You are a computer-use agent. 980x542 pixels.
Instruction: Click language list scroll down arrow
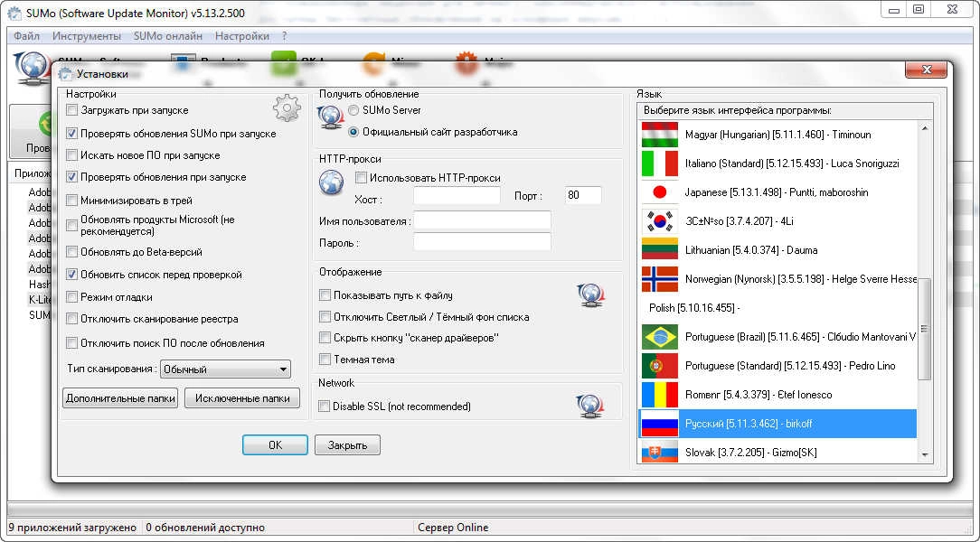(924, 455)
